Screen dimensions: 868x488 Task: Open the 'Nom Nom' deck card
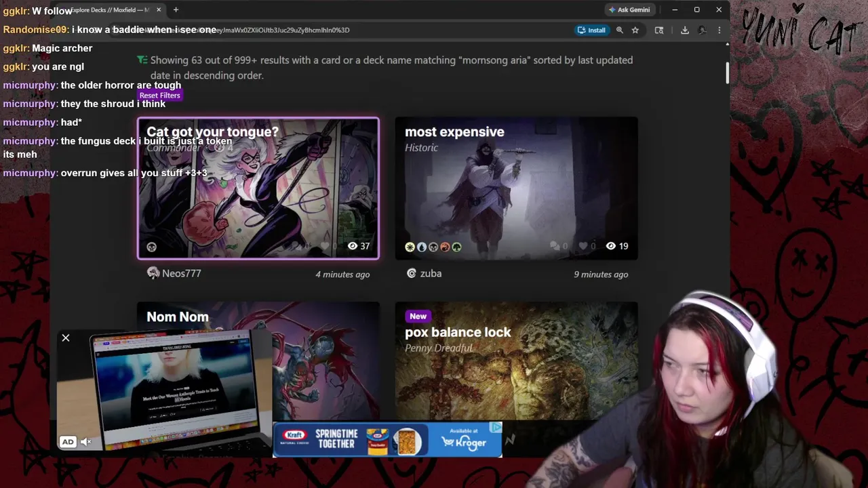[258, 361]
